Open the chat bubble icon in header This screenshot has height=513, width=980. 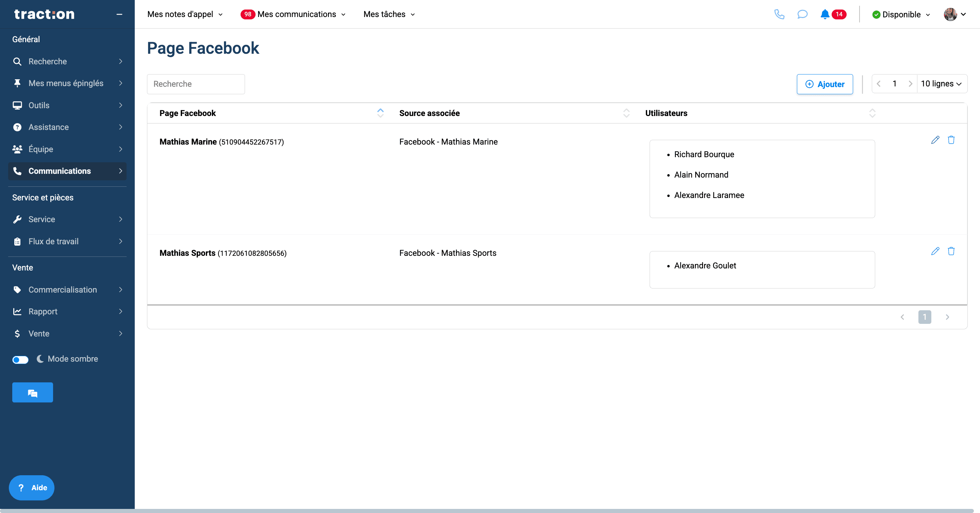click(x=802, y=14)
